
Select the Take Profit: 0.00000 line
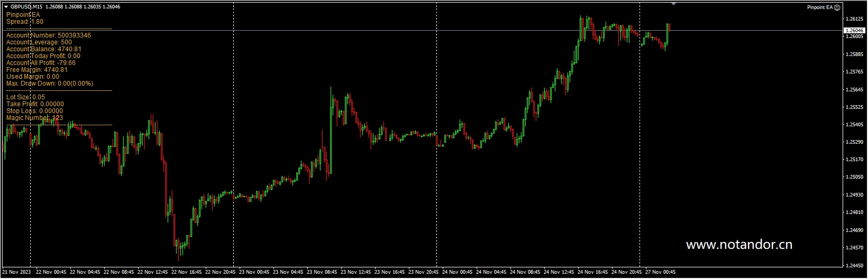(35, 104)
